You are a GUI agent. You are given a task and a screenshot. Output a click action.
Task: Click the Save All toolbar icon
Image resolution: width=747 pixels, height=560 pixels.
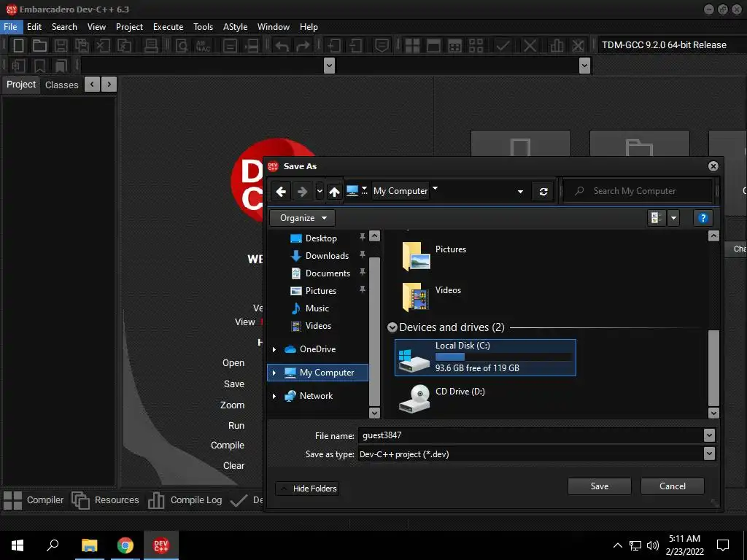[82, 45]
